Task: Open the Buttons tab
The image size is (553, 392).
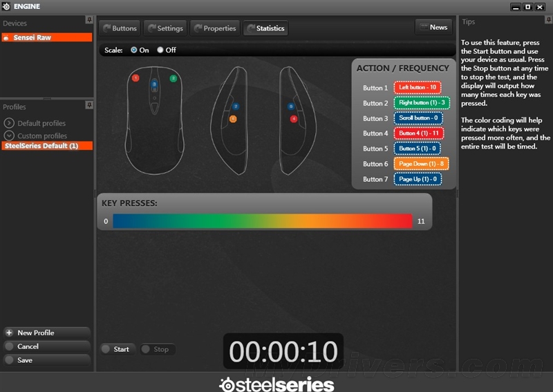Action: (120, 28)
